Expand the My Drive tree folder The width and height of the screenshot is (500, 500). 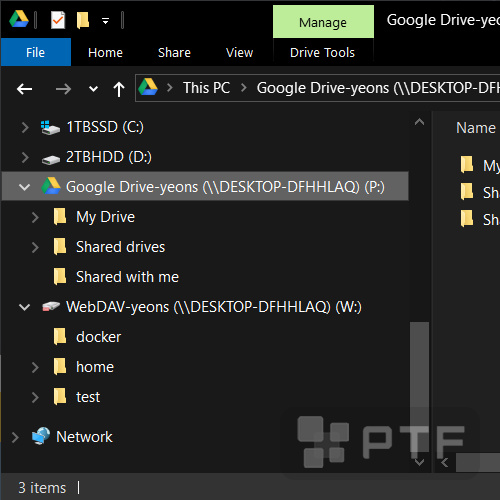pyautogui.click(x=35, y=217)
